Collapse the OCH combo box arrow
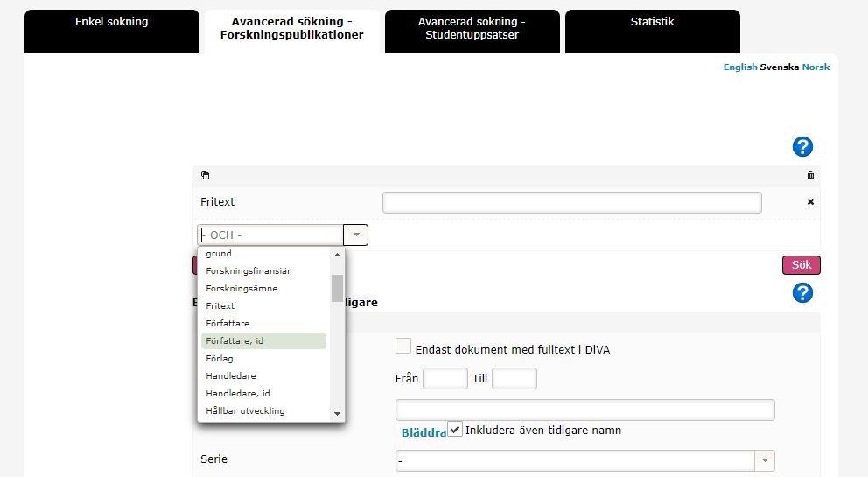Viewport: 868px width, 477px height. pyautogui.click(x=356, y=235)
